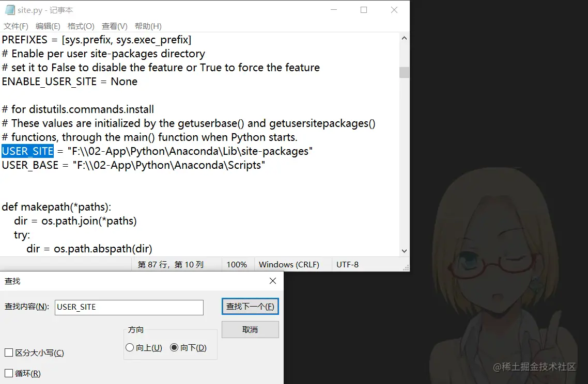This screenshot has height=384, width=588.
Task: Open the 格式 menu
Action: 81,26
